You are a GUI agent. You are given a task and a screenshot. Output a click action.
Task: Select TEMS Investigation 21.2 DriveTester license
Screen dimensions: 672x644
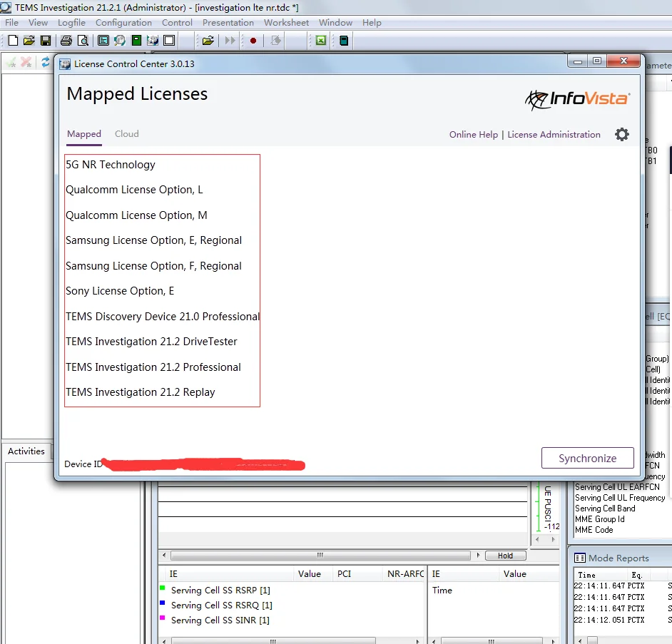151,342
